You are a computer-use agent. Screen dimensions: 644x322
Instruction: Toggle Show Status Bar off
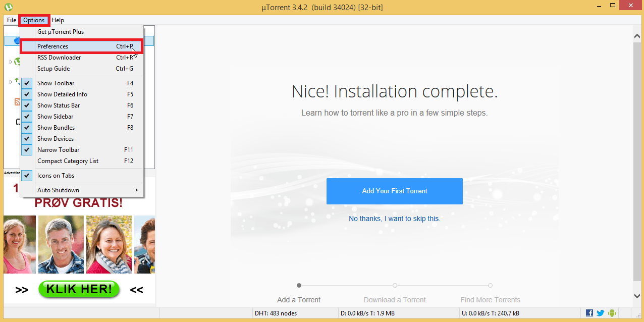point(58,105)
